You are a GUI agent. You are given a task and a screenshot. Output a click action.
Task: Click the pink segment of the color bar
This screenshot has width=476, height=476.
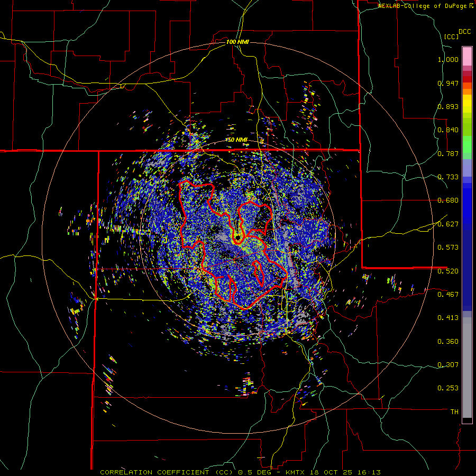(467, 57)
